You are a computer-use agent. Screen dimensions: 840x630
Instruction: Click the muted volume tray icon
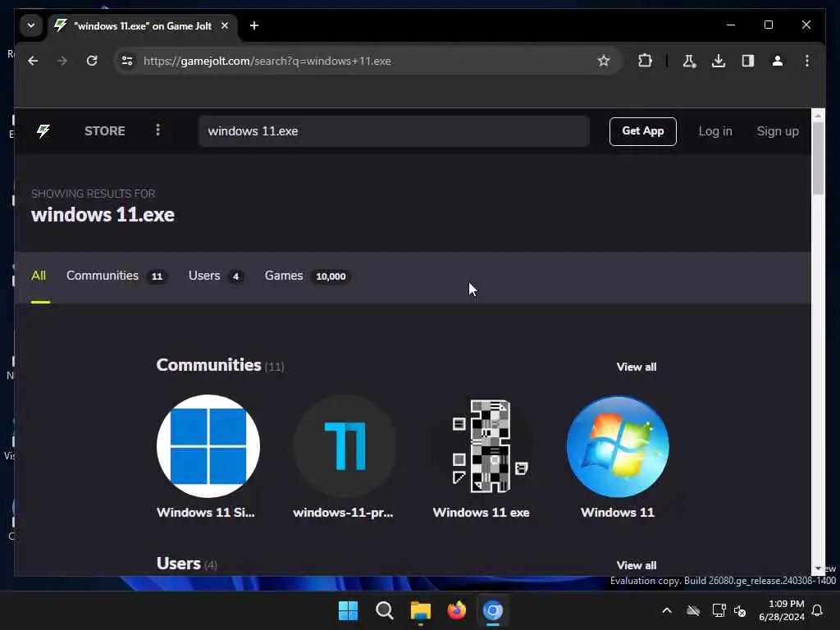[x=741, y=610]
